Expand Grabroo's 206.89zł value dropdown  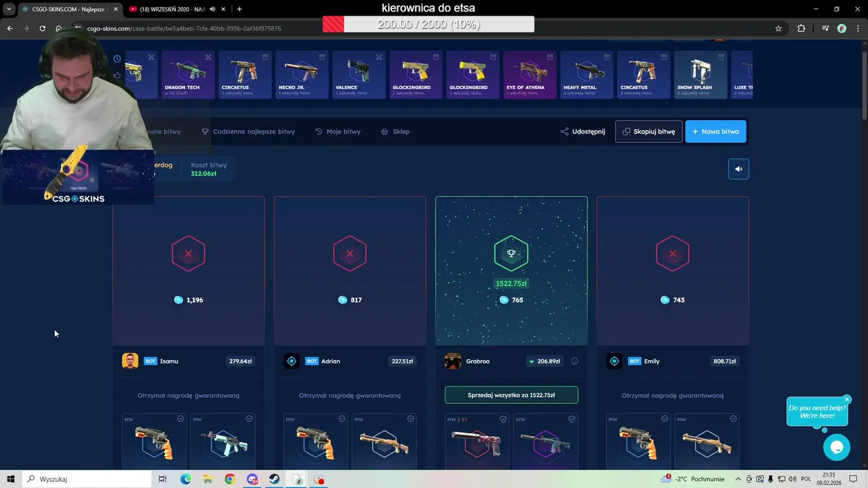pyautogui.click(x=543, y=361)
